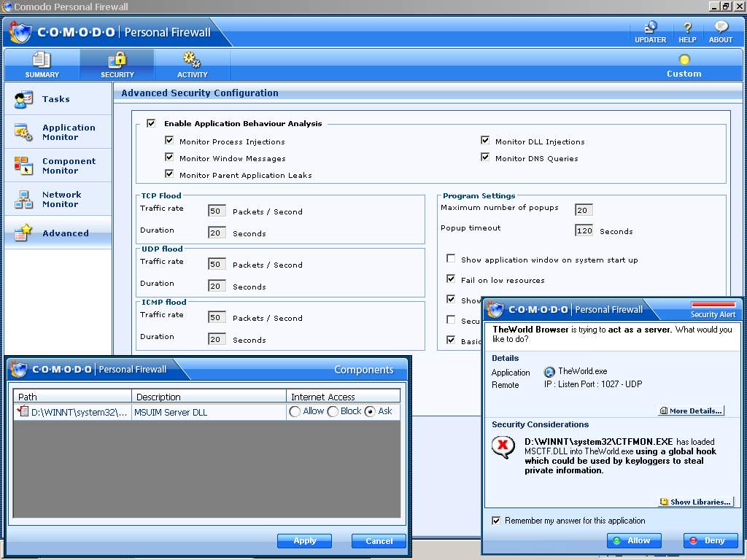Click the TCP Flood traffic rate field
747x560 pixels.
coord(217,211)
